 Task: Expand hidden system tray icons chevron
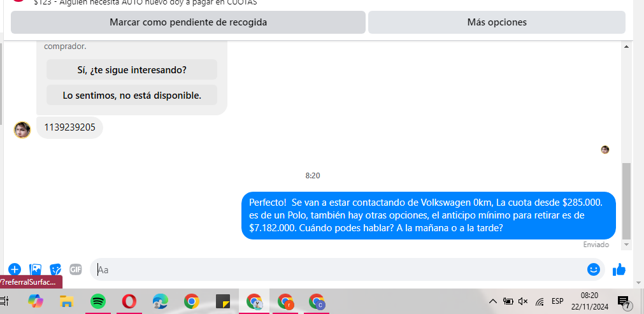[x=493, y=302]
